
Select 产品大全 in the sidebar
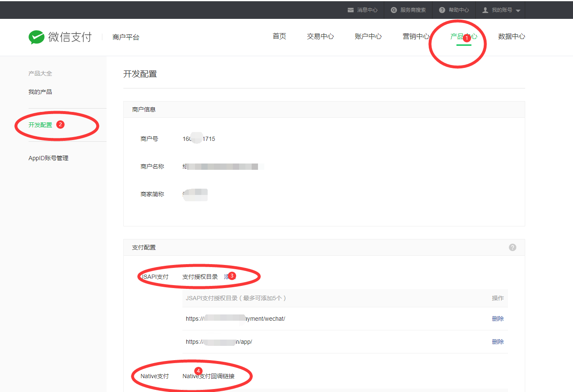40,73
